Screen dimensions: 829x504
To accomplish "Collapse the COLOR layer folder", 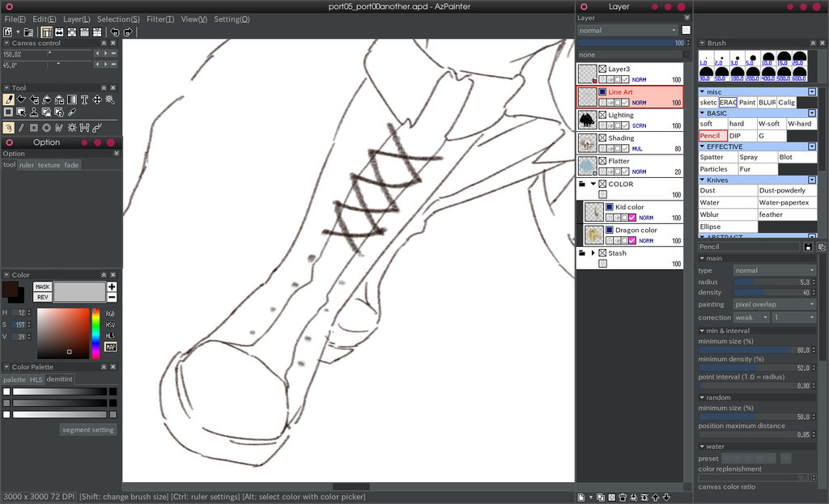I will (593, 184).
